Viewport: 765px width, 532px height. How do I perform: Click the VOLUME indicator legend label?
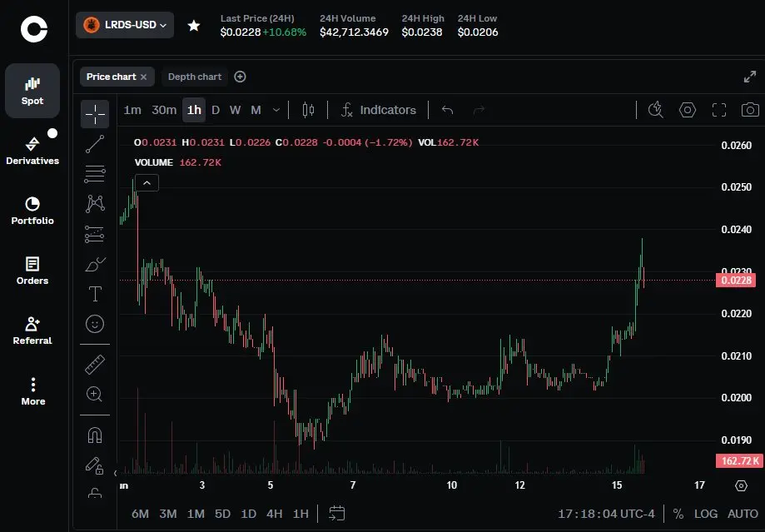click(x=154, y=162)
